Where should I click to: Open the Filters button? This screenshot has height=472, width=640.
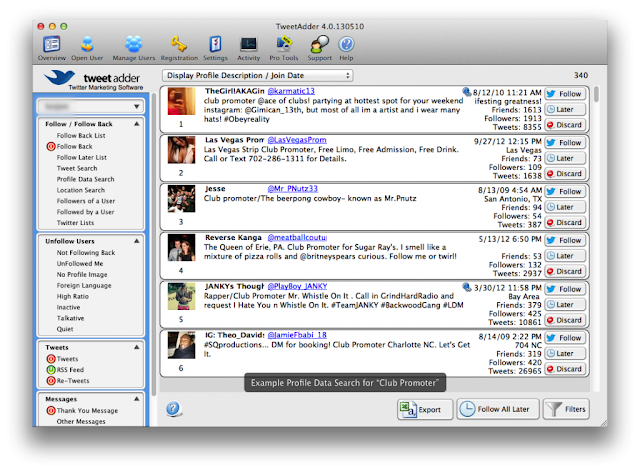click(x=566, y=409)
